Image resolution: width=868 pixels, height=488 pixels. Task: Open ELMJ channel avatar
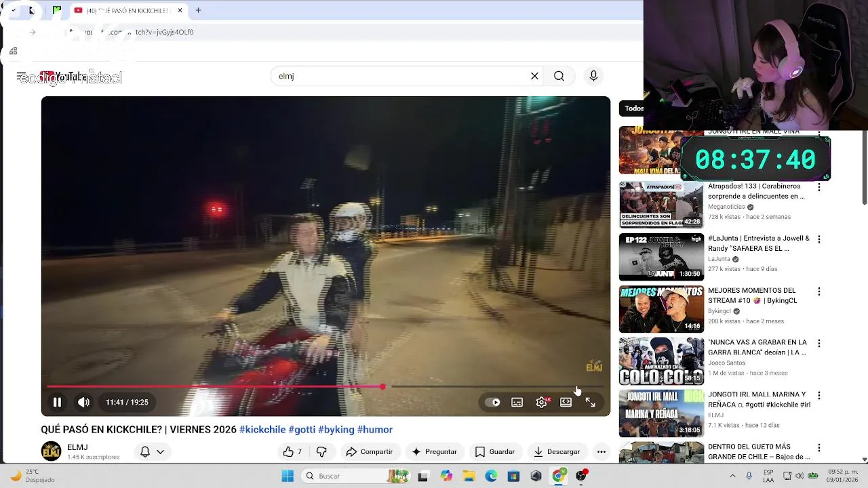click(51, 451)
